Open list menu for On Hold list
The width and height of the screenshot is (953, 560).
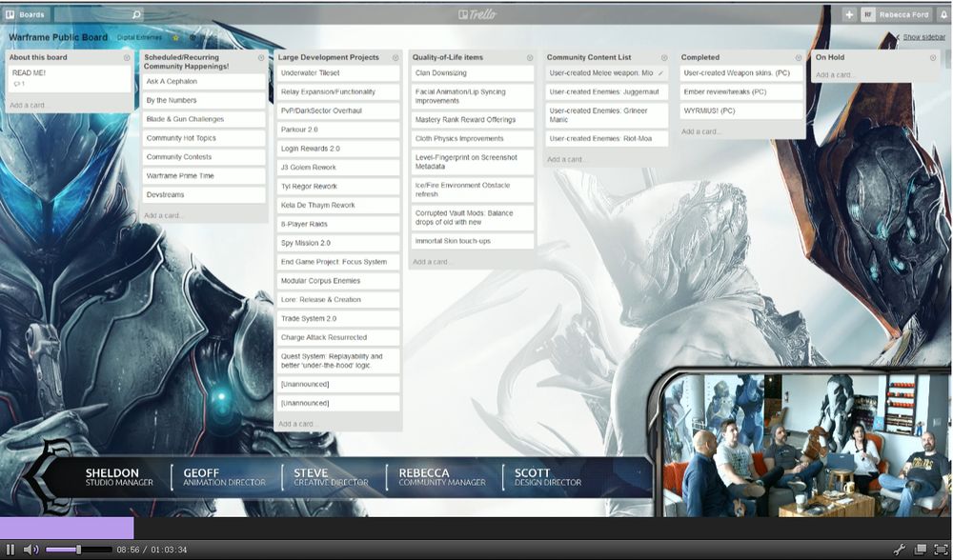click(933, 58)
